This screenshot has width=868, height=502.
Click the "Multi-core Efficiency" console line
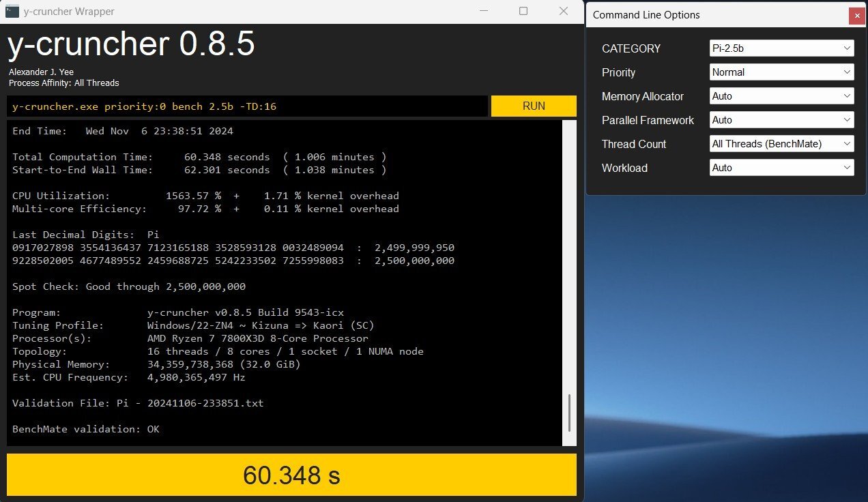click(x=205, y=209)
